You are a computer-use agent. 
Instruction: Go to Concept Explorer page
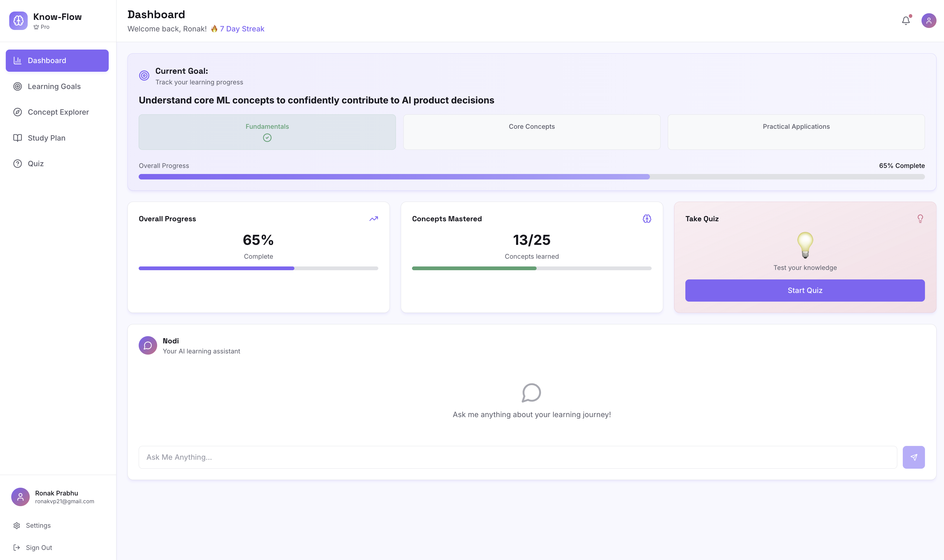click(x=58, y=112)
